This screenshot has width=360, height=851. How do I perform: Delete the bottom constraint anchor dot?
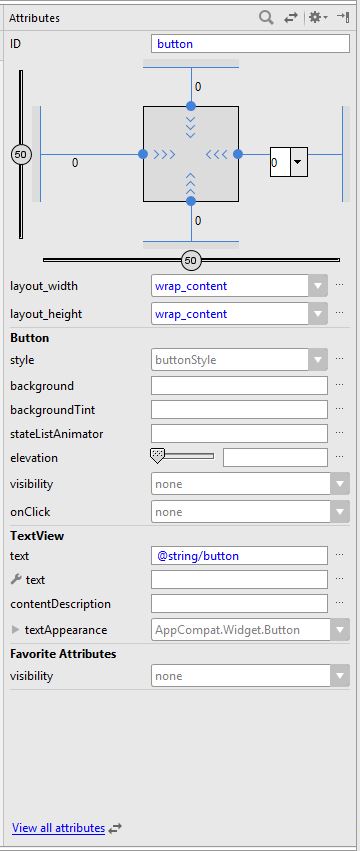tap(191, 201)
